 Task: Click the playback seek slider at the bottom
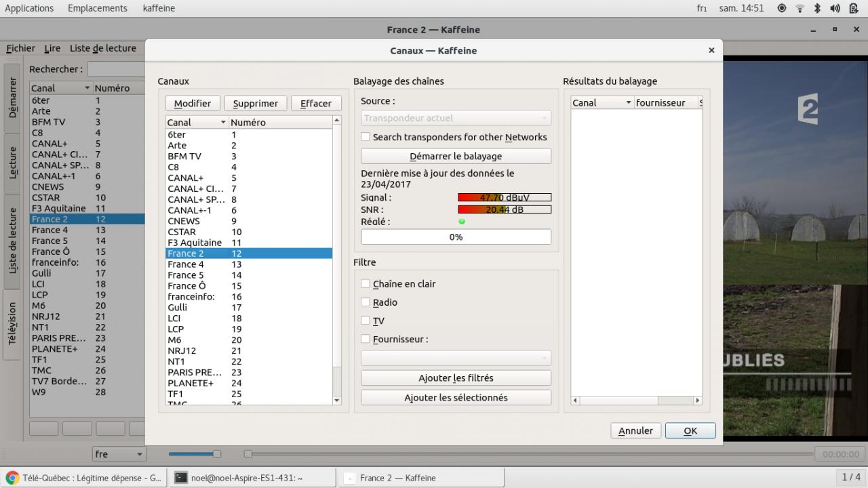click(528, 454)
